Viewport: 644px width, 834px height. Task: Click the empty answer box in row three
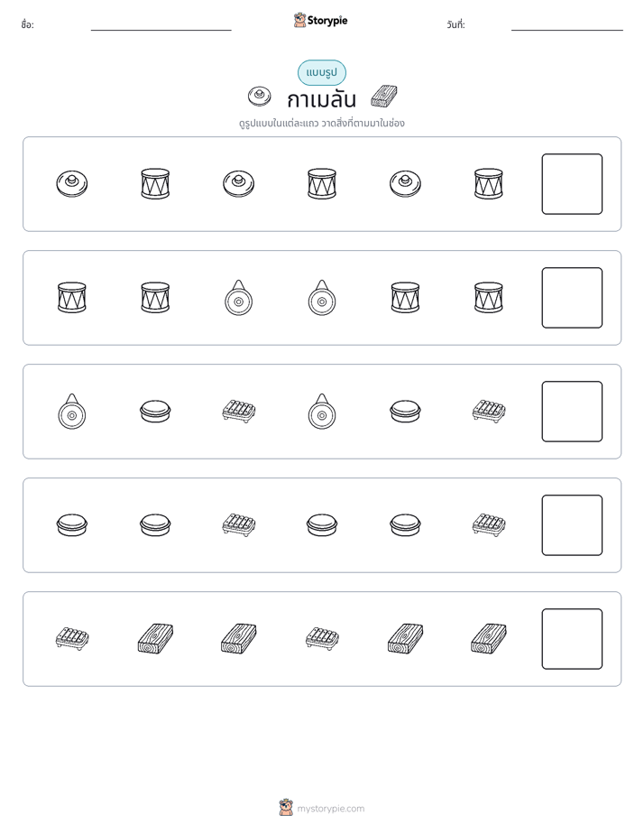point(572,412)
